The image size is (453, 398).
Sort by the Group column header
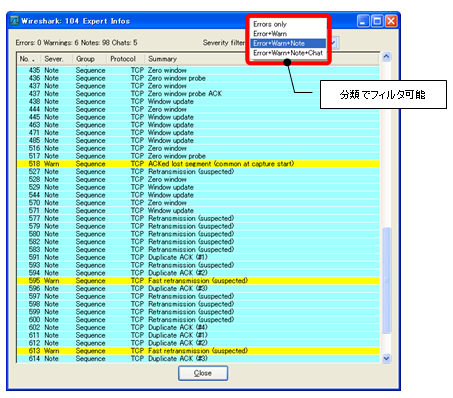click(90, 59)
